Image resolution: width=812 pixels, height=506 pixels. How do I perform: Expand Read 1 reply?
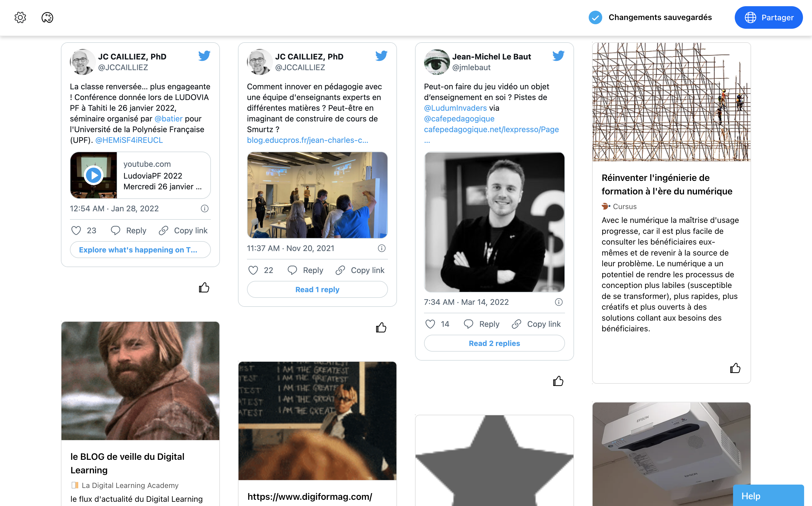[x=317, y=289]
